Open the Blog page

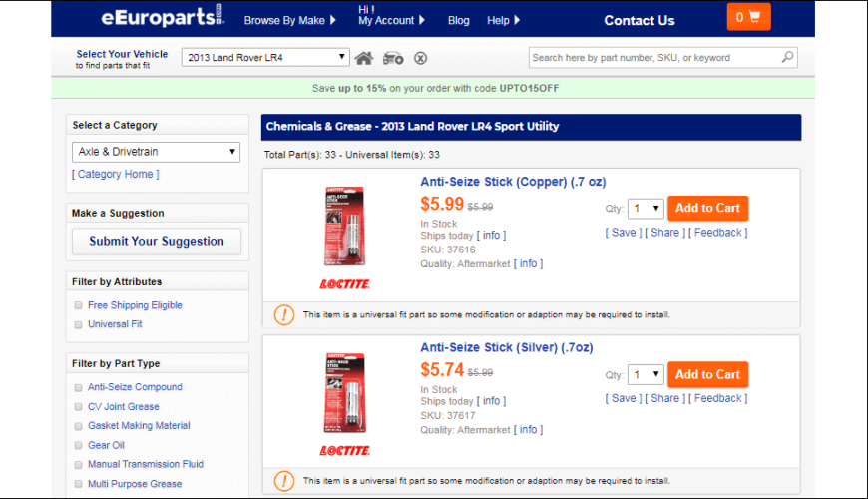(x=458, y=21)
